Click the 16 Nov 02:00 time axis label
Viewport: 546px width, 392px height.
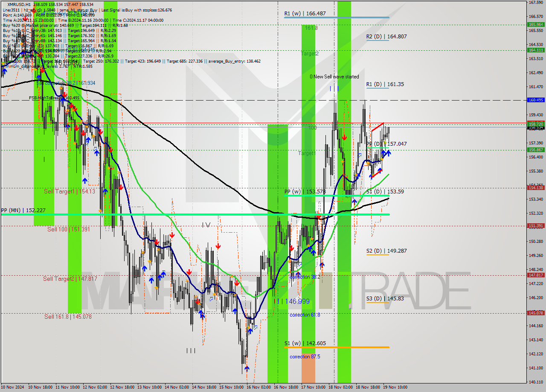click(x=258, y=387)
